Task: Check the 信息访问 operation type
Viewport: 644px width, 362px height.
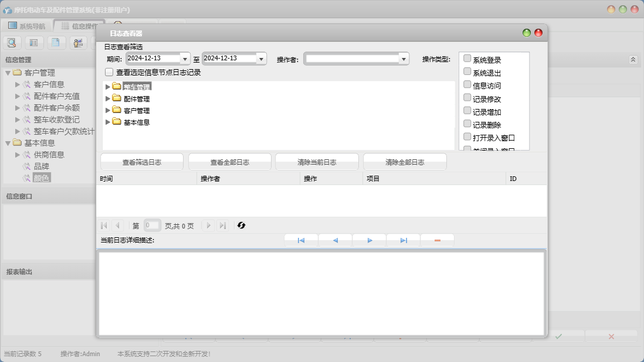Action: click(467, 84)
